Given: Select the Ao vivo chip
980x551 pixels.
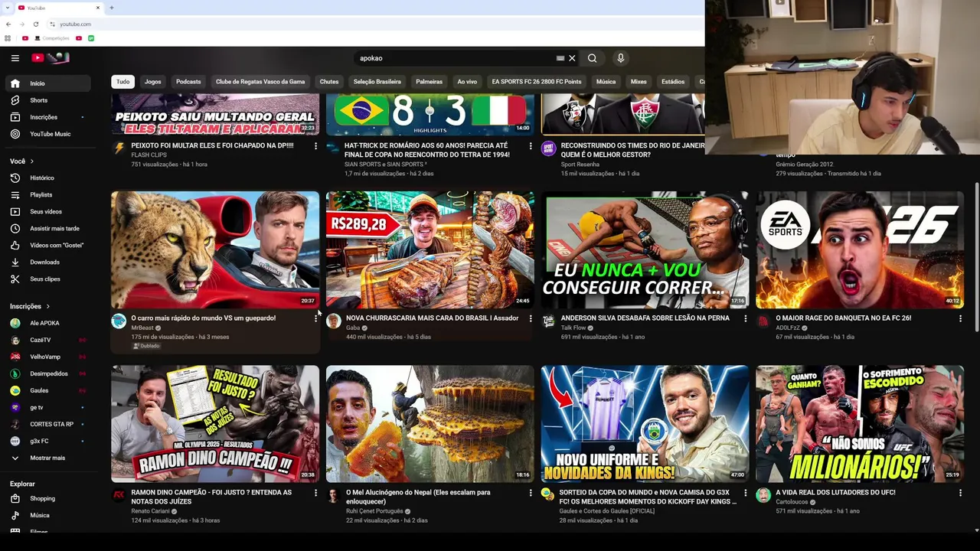Looking at the screenshot, I should point(467,82).
